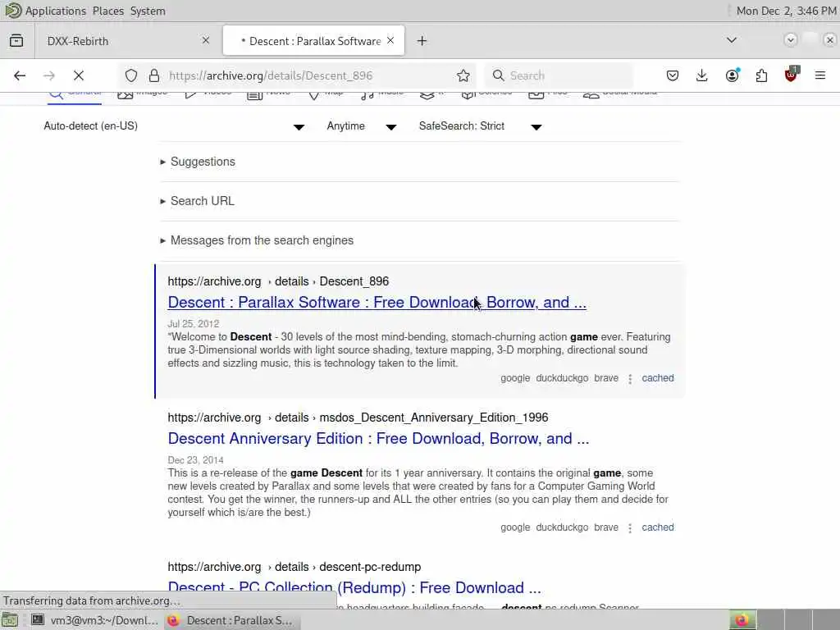Click the clock showing Mon Dec 2, 3:46 PM
The image size is (840, 630).
coord(786,11)
